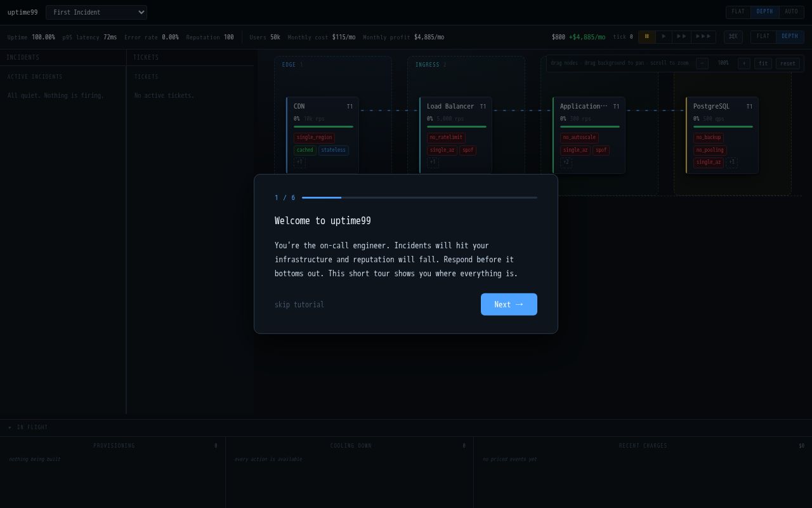Click the stateless tag on CDN
The height and width of the screenshot is (508, 812).
(x=334, y=150)
